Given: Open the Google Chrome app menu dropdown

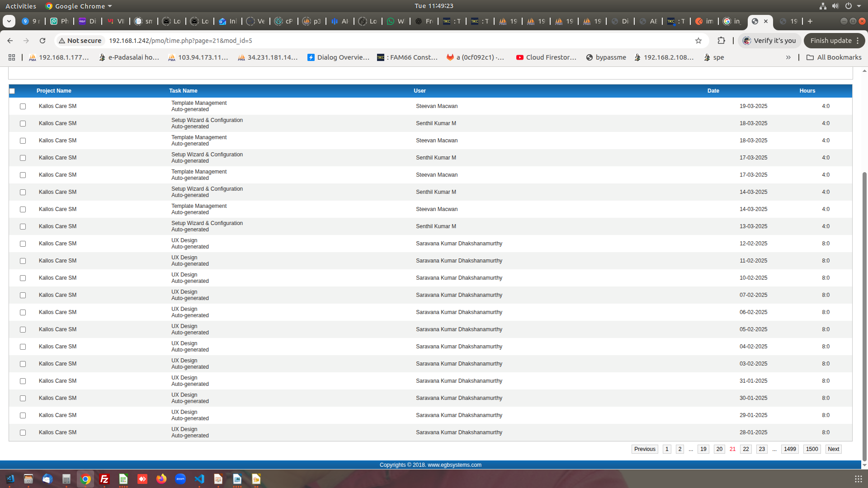Looking at the screenshot, I should pyautogui.click(x=80, y=6).
